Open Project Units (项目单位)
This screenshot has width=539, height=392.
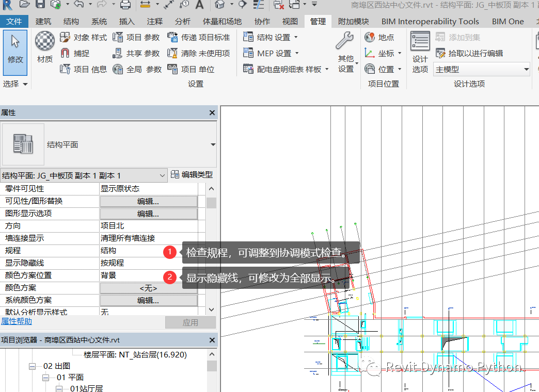(191, 69)
